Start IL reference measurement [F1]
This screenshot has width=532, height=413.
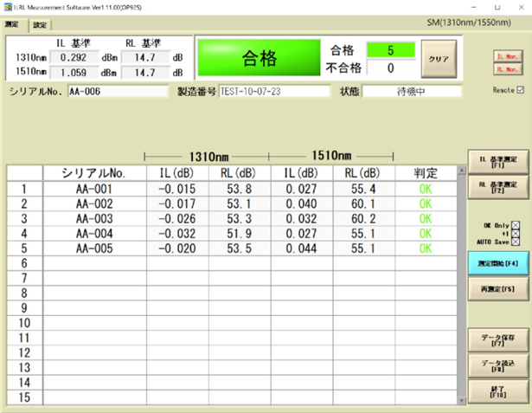[496, 160]
